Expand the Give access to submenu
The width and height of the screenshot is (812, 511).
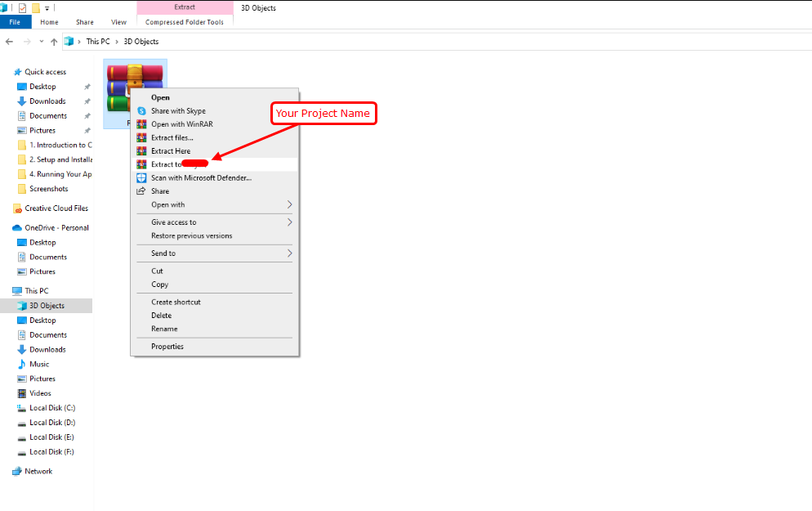coord(289,222)
